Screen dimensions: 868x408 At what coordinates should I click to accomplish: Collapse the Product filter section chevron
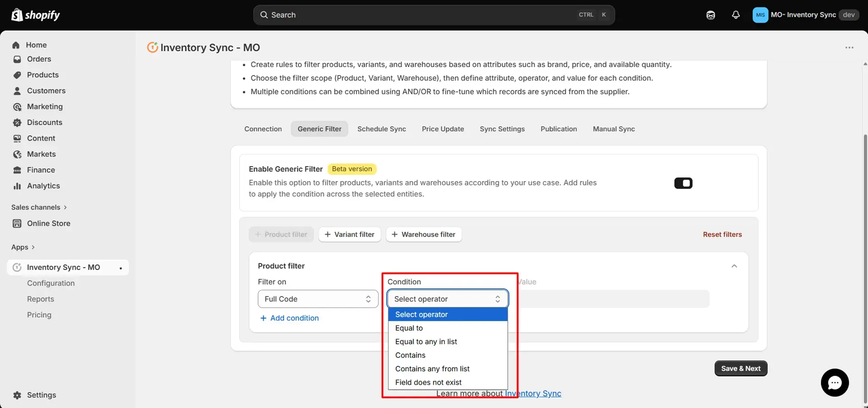(734, 266)
